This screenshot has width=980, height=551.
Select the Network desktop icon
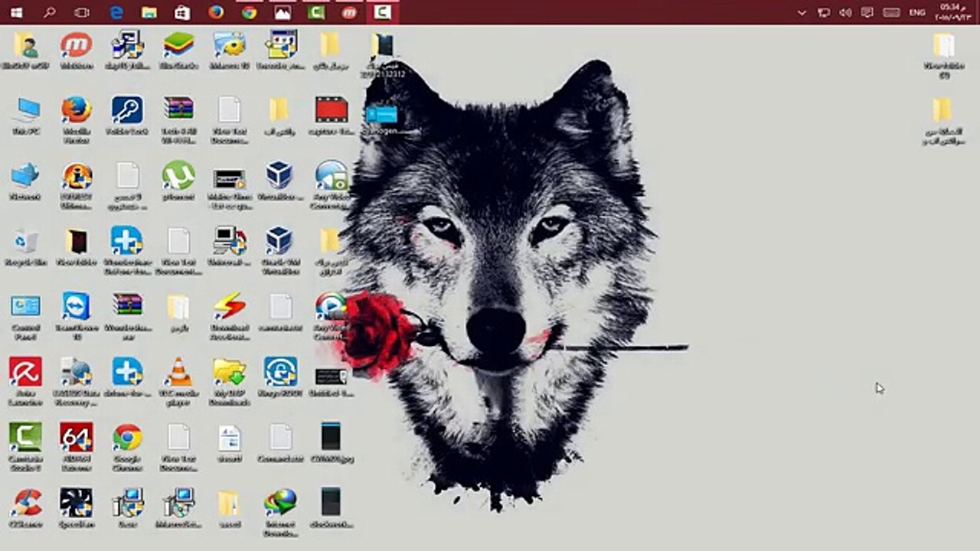(25, 181)
